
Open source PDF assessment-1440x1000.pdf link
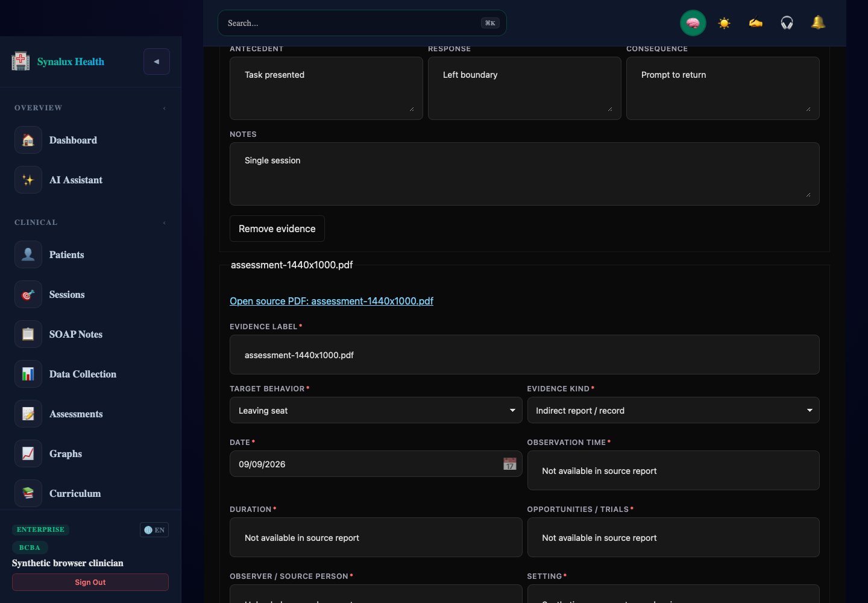point(332,301)
